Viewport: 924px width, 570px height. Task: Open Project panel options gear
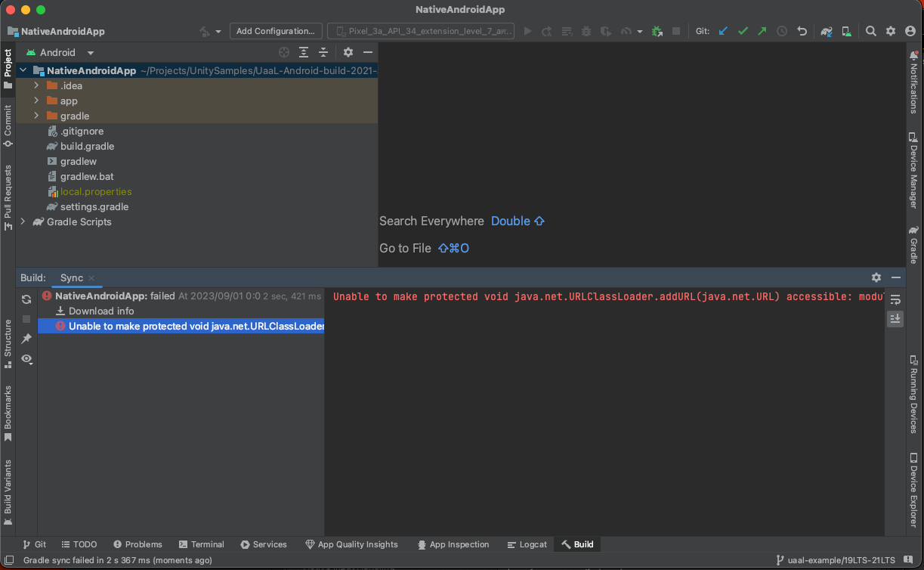click(x=348, y=52)
